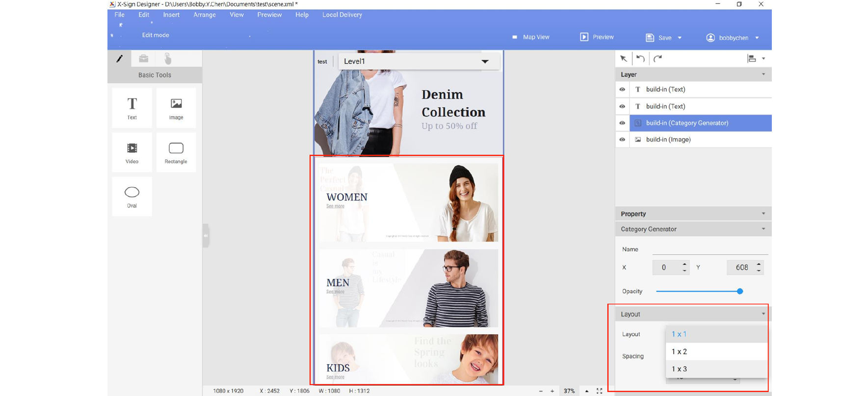Click the Preview button
This screenshot has height=396, width=868.
[597, 37]
